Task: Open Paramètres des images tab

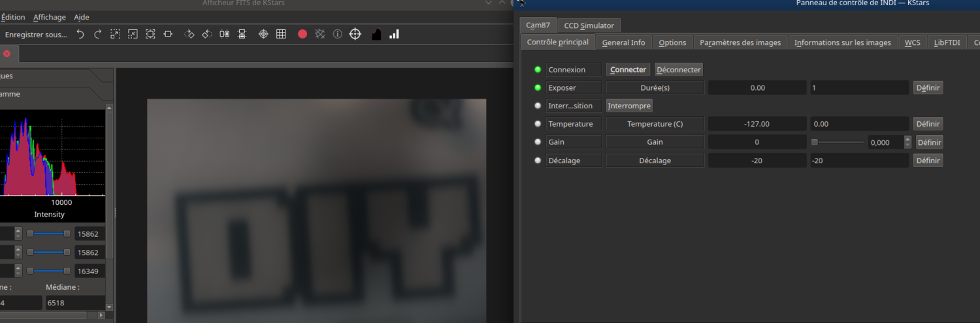Action: pos(740,42)
